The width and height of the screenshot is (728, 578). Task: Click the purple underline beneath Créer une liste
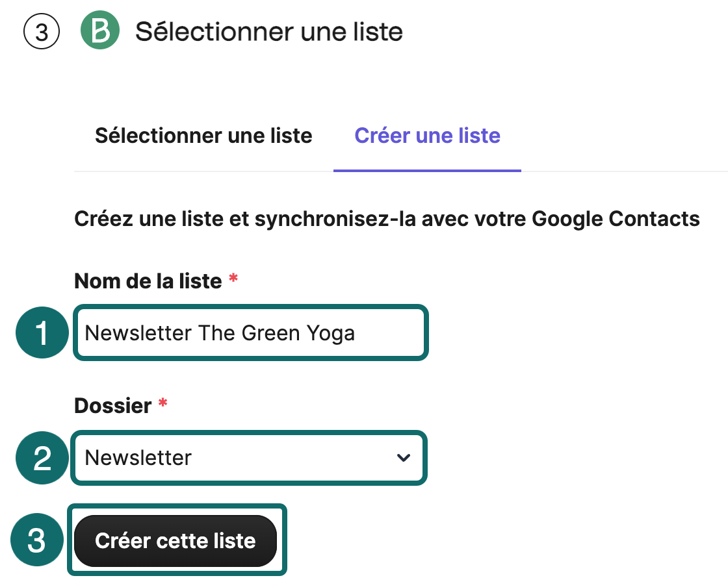click(427, 171)
